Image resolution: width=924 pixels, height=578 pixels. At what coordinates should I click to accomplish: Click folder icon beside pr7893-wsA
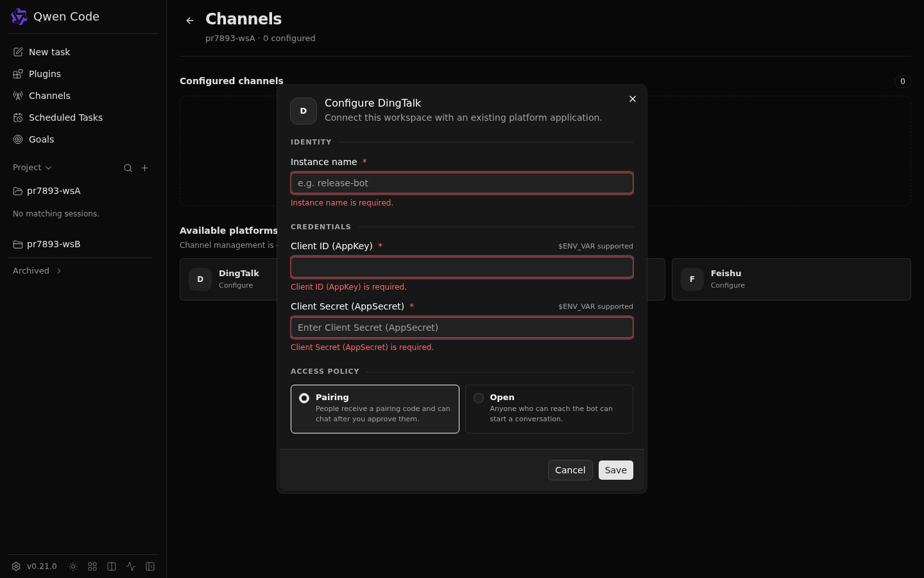18,191
